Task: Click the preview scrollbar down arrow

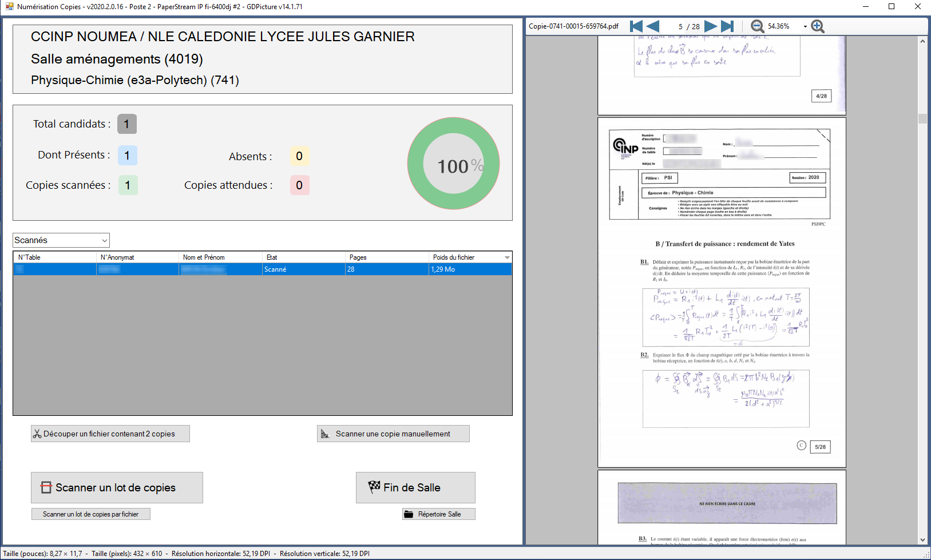Action: tap(922, 539)
